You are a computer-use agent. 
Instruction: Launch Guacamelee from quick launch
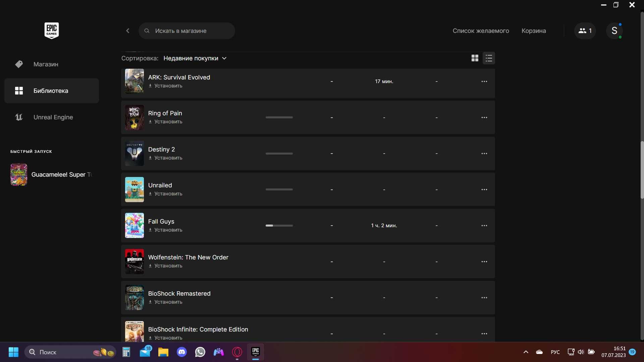coord(52,175)
